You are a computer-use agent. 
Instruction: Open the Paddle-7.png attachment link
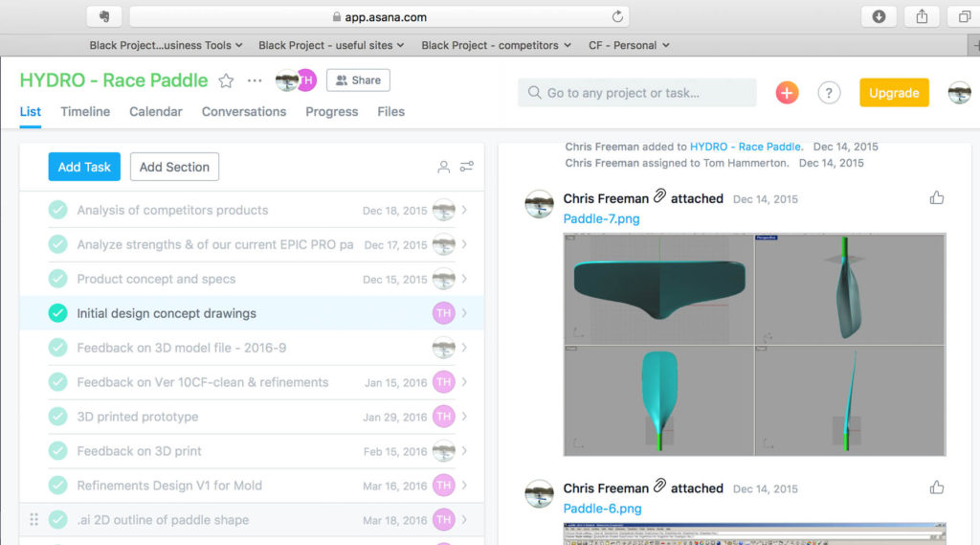[601, 219]
